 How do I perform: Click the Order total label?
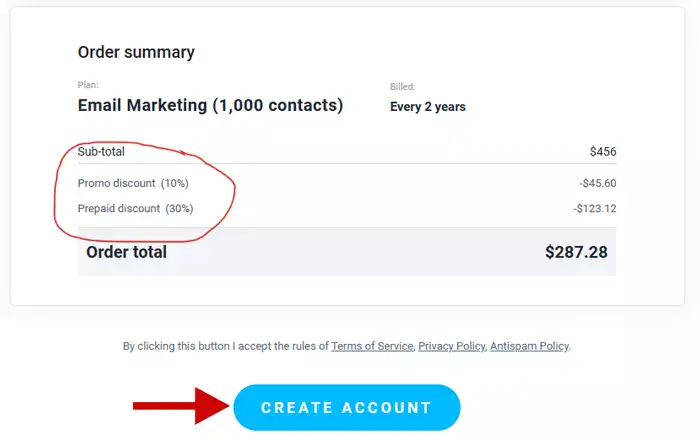click(127, 252)
